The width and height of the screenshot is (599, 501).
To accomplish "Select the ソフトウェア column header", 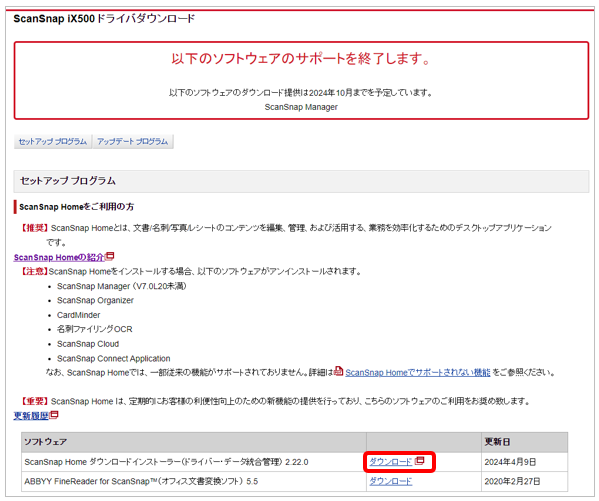I will (x=194, y=442).
